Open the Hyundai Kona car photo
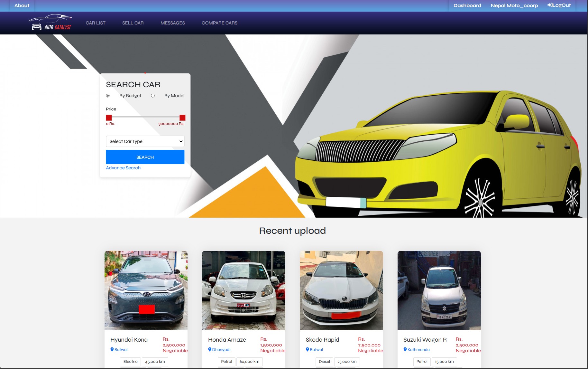This screenshot has width=588, height=369. click(146, 290)
